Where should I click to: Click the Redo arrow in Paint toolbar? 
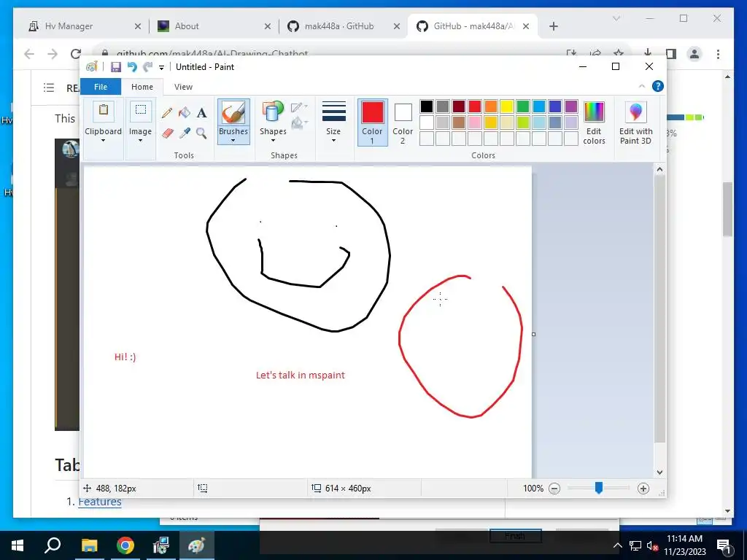click(147, 67)
